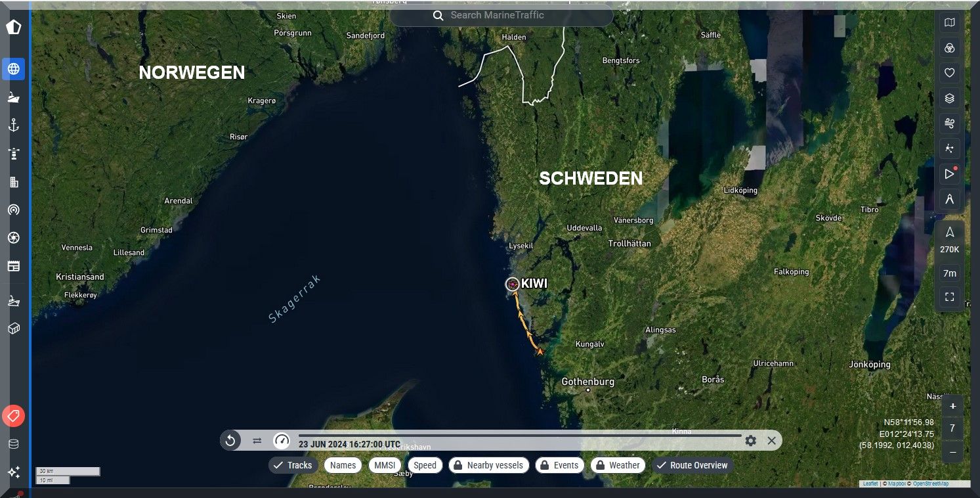Viewport: 980px width, 498px height.
Task: Click the KIWI vessel marker on map
Action: tap(513, 284)
